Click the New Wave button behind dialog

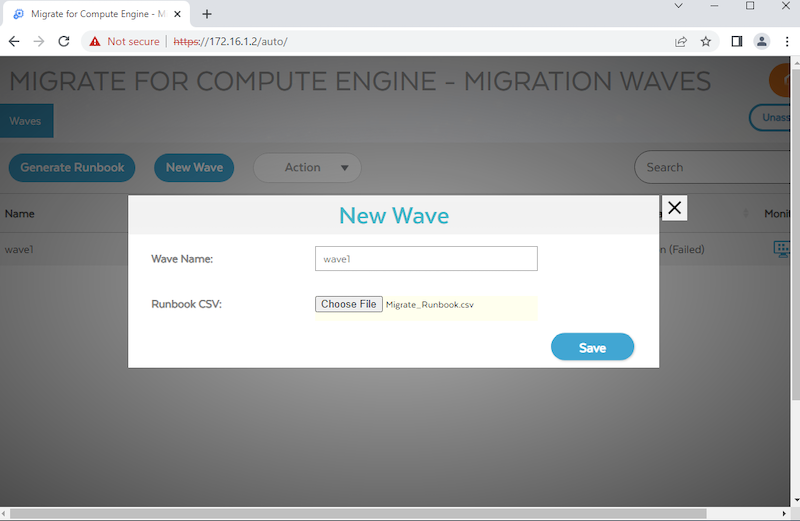tap(194, 167)
